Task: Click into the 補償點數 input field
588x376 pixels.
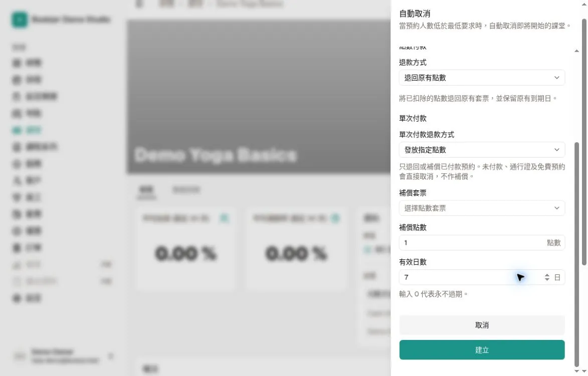Action: pyautogui.click(x=482, y=243)
